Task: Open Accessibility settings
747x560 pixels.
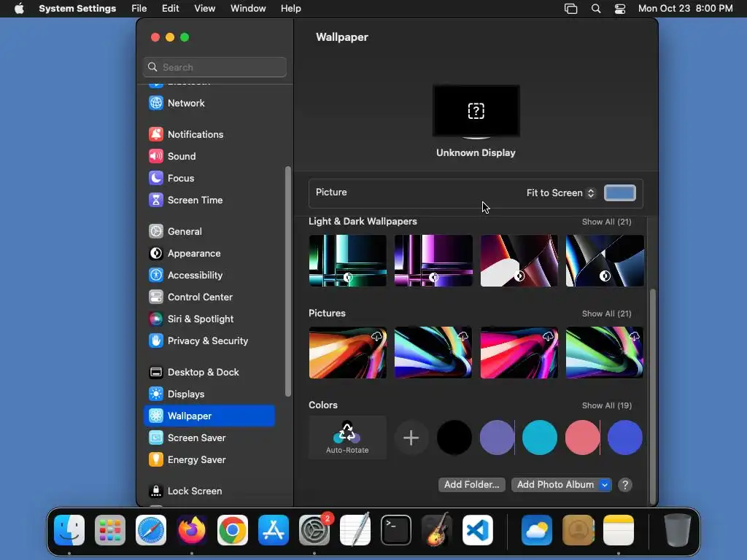Action: (209, 275)
